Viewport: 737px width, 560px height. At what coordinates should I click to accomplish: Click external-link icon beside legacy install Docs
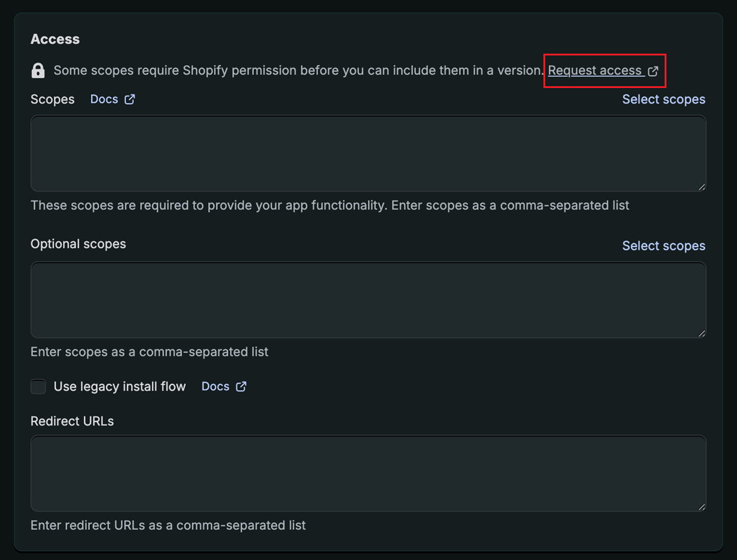coord(241,386)
